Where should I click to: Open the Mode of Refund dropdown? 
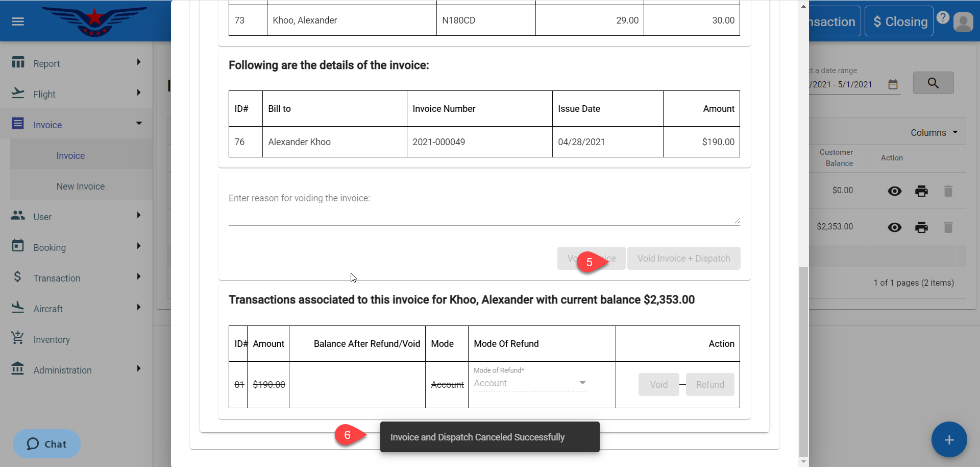(x=530, y=383)
